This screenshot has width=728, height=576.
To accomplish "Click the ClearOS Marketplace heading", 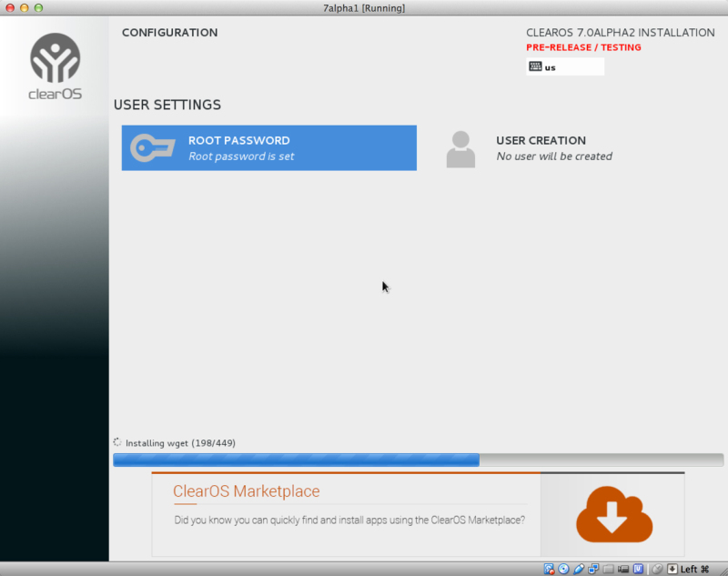I will 246,491.
